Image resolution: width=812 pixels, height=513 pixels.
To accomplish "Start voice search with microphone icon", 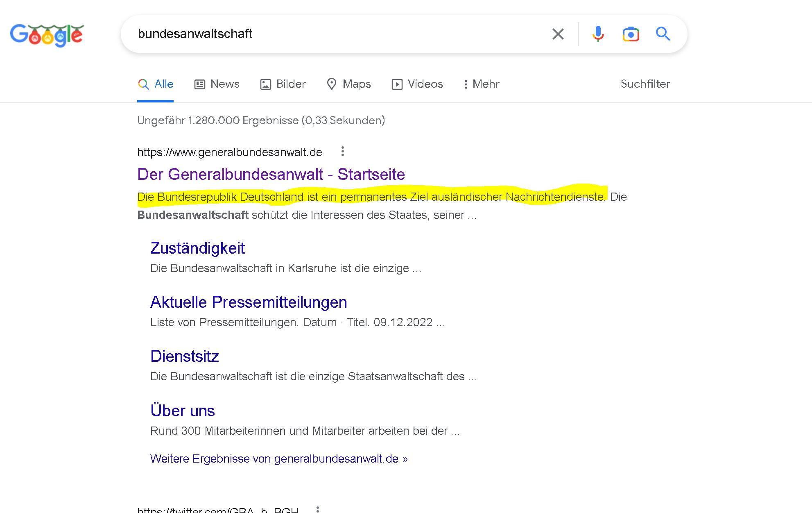I will pos(598,34).
